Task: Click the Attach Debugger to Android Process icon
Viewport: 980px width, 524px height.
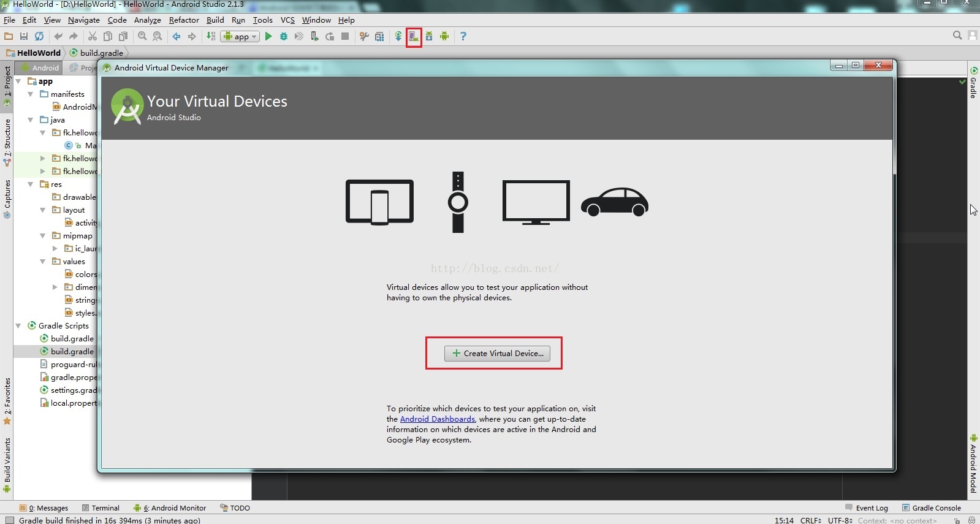Action: pos(314,36)
